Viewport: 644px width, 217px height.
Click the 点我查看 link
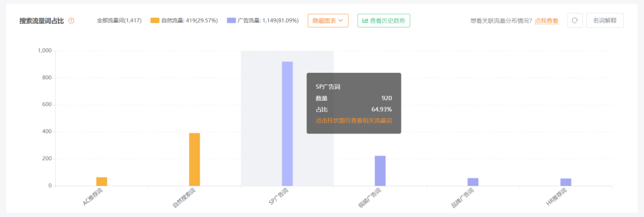(x=546, y=20)
